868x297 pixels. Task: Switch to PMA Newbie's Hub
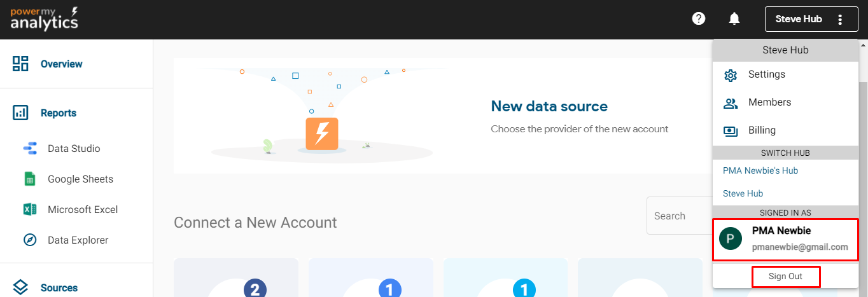coord(760,170)
